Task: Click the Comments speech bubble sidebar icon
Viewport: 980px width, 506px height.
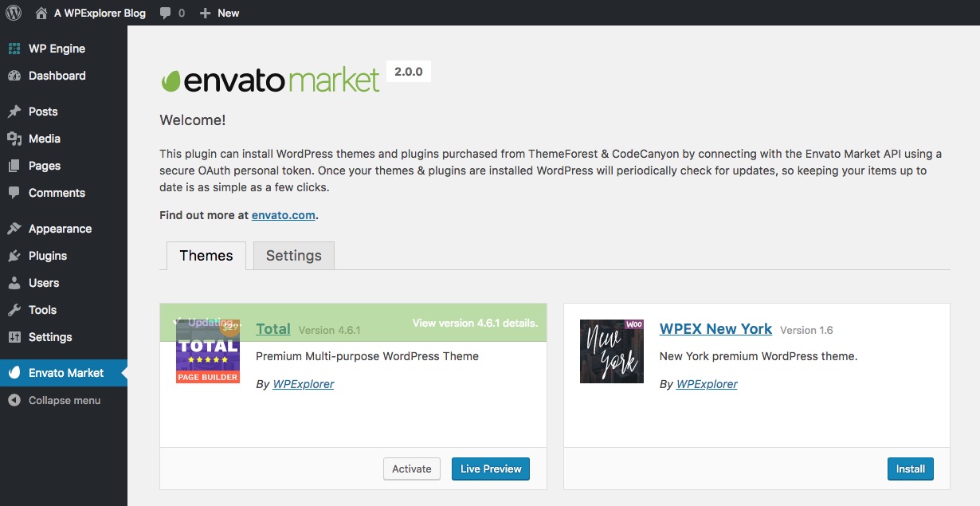Action: point(14,193)
